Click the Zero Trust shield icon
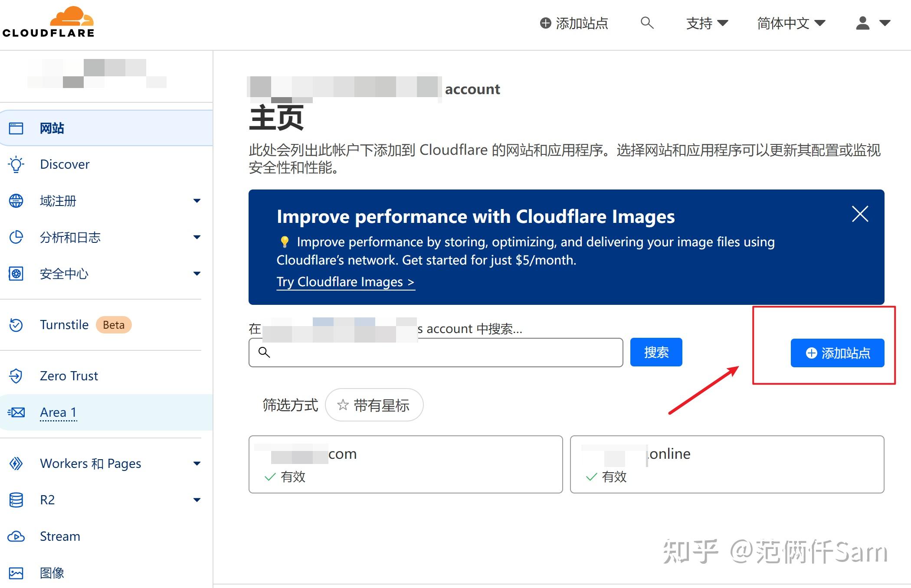 pos(16,376)
